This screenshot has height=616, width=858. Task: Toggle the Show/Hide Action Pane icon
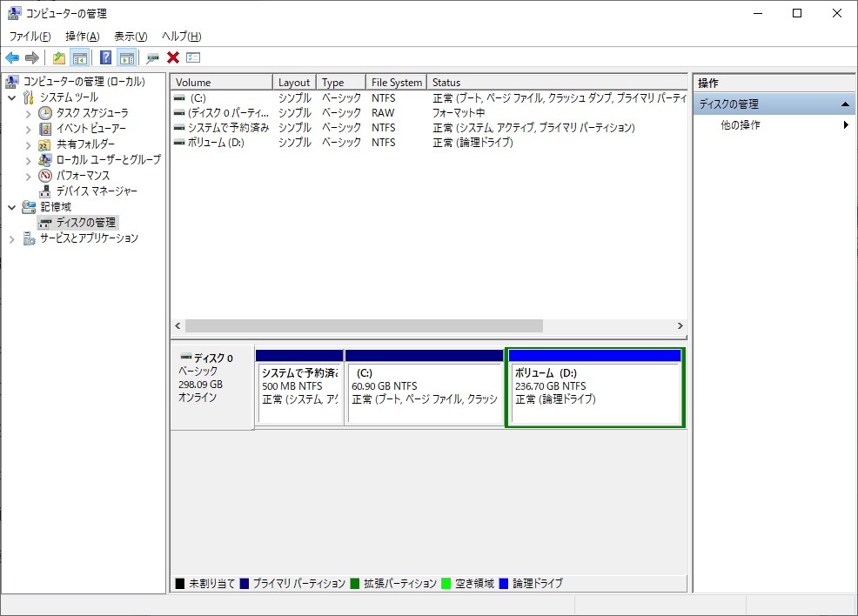pyautogui.click(x=127, y=57)
